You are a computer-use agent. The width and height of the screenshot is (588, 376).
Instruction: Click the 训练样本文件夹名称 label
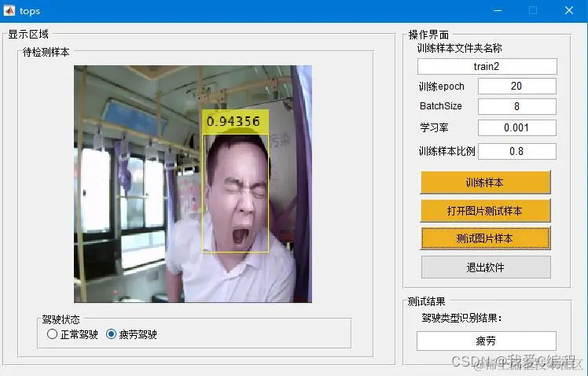[x=459, y=48]
